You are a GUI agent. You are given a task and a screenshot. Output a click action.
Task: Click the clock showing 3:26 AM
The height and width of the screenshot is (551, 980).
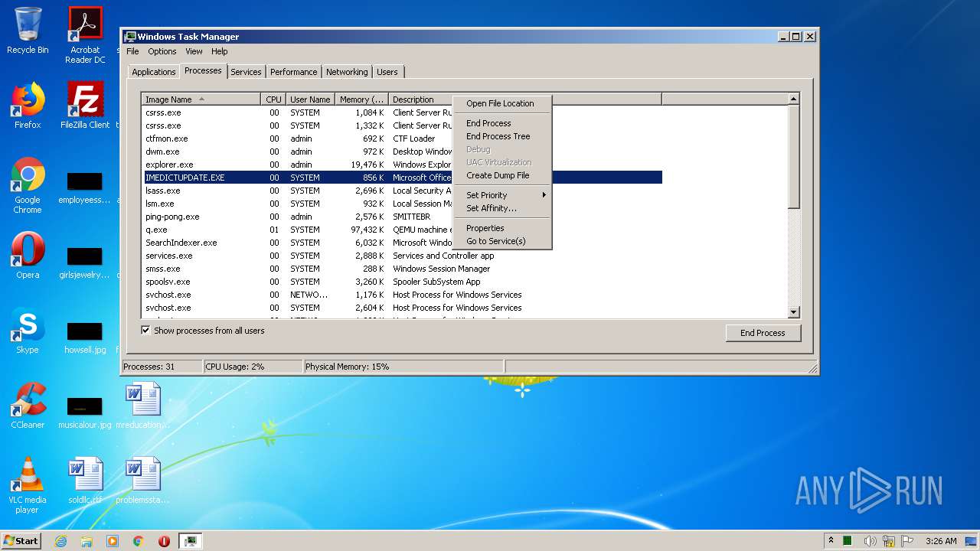[941, 541]
